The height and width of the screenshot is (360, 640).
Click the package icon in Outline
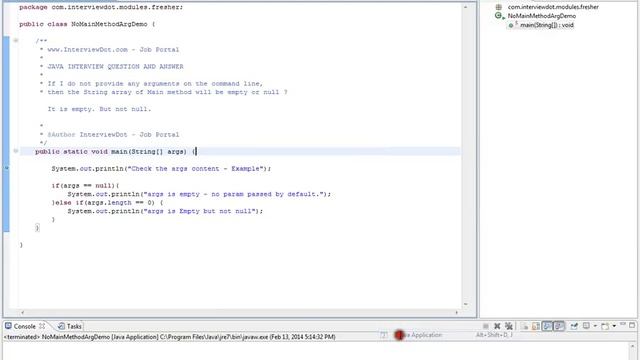pyautogui.click(x=499, y=7)
